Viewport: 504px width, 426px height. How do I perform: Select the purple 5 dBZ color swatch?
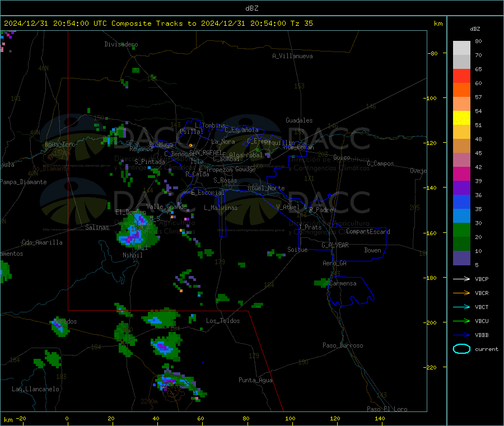[x=461, y=258]
